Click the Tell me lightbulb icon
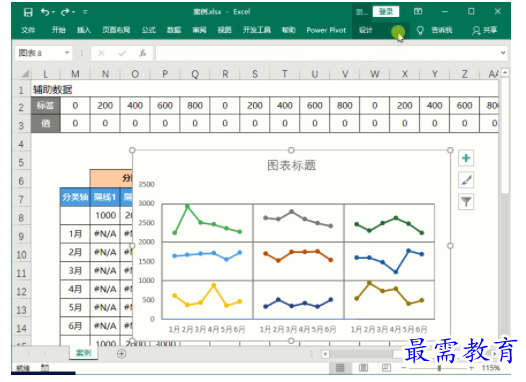The width and height of the screenshot is (526, 382). click(420, 31)
